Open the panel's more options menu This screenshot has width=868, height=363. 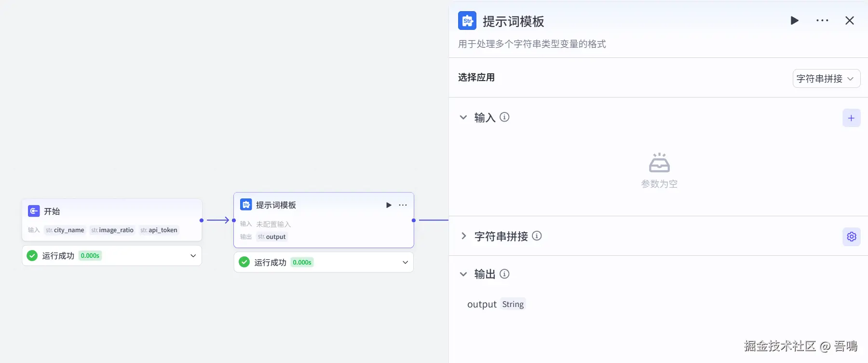pos(822,21)
